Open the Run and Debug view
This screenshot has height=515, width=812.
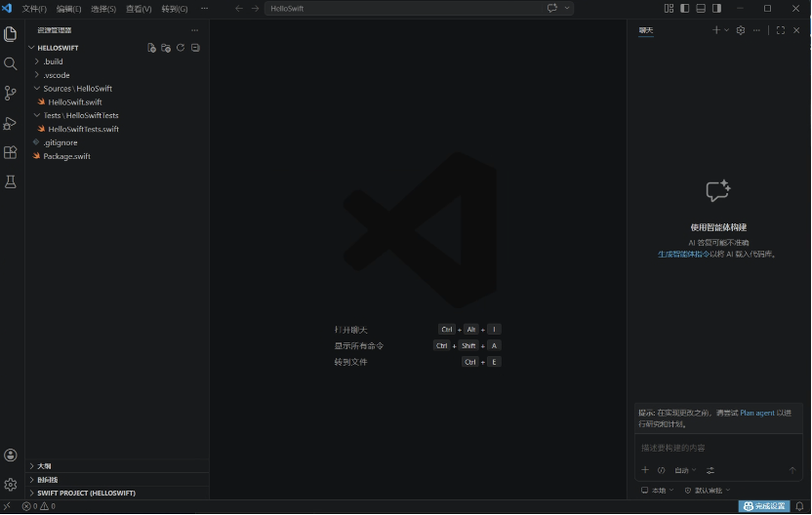[11, 123]
